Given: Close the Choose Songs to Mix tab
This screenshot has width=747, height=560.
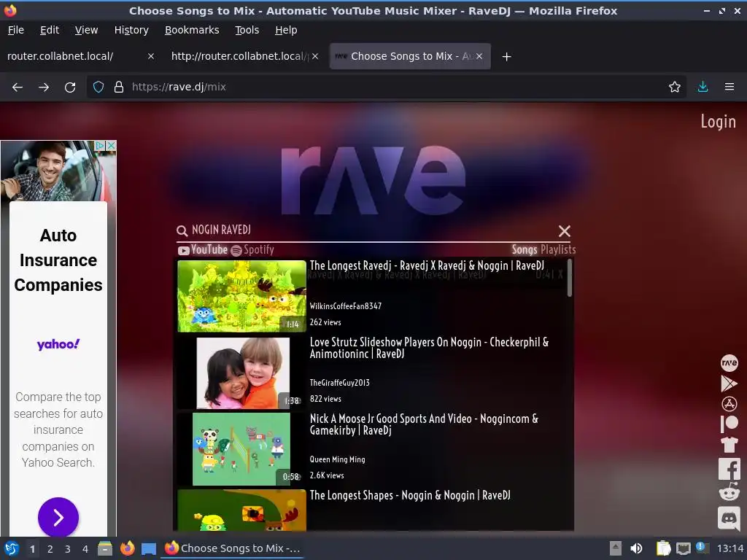Looking at the screenshot, I should [479, 56].
